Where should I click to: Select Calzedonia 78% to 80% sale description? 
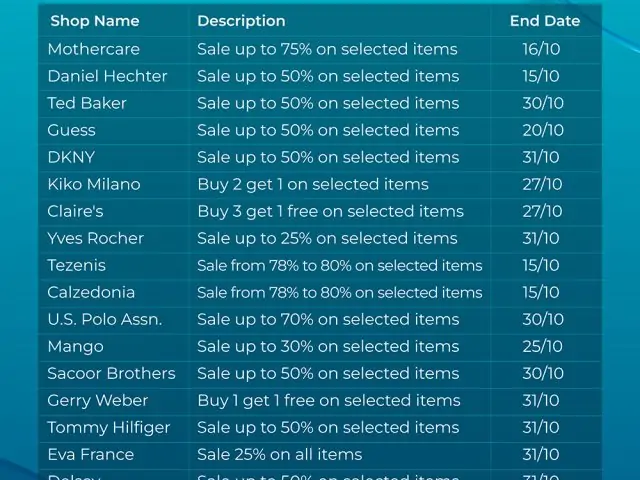click(340, 293)
